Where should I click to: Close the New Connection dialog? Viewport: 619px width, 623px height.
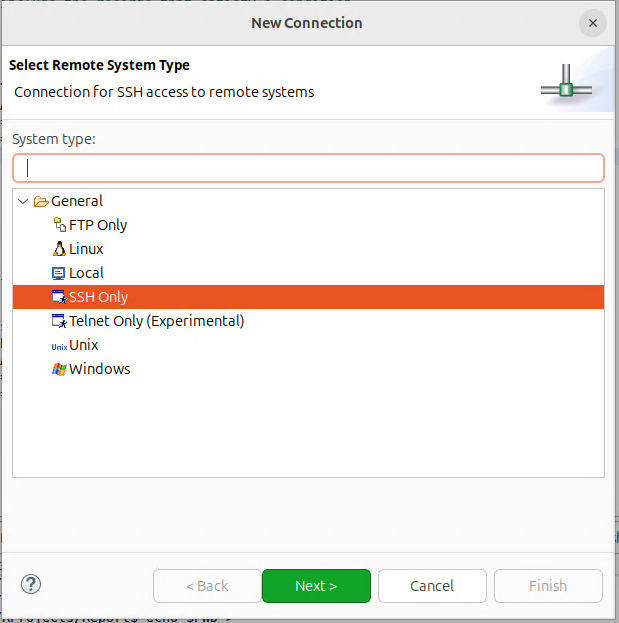[593, 23]
